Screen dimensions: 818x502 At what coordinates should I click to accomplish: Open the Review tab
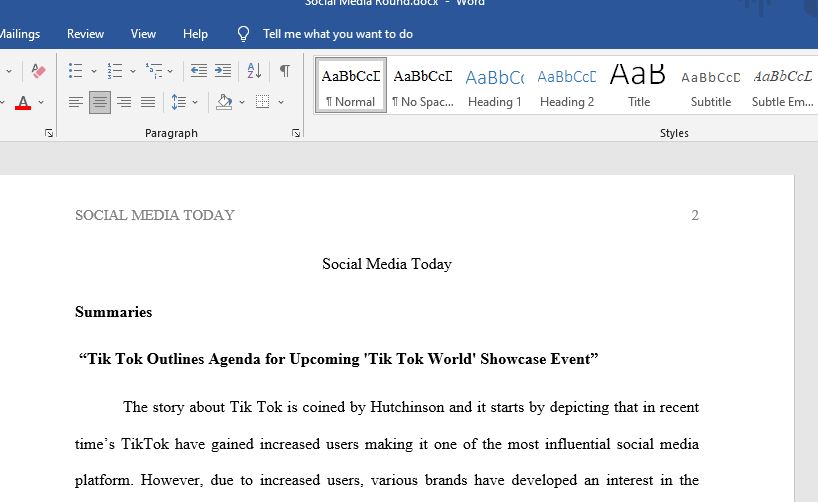pos(86,34)
